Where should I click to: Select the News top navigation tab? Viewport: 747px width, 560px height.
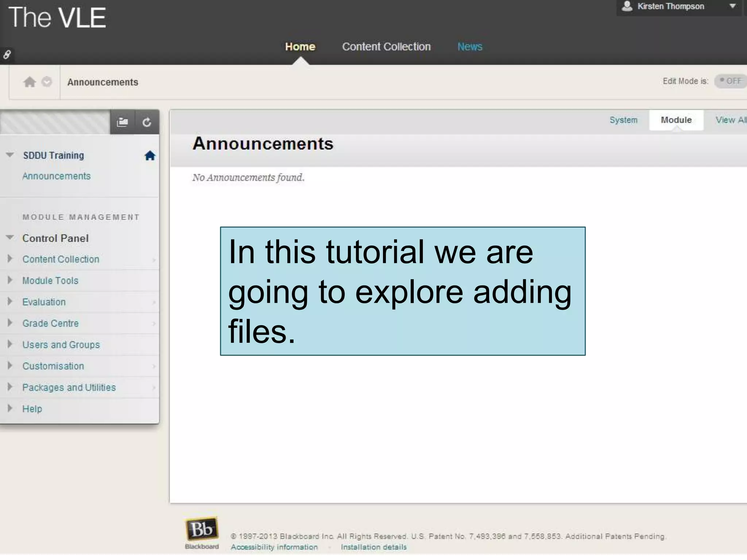[x=470, y=47]
